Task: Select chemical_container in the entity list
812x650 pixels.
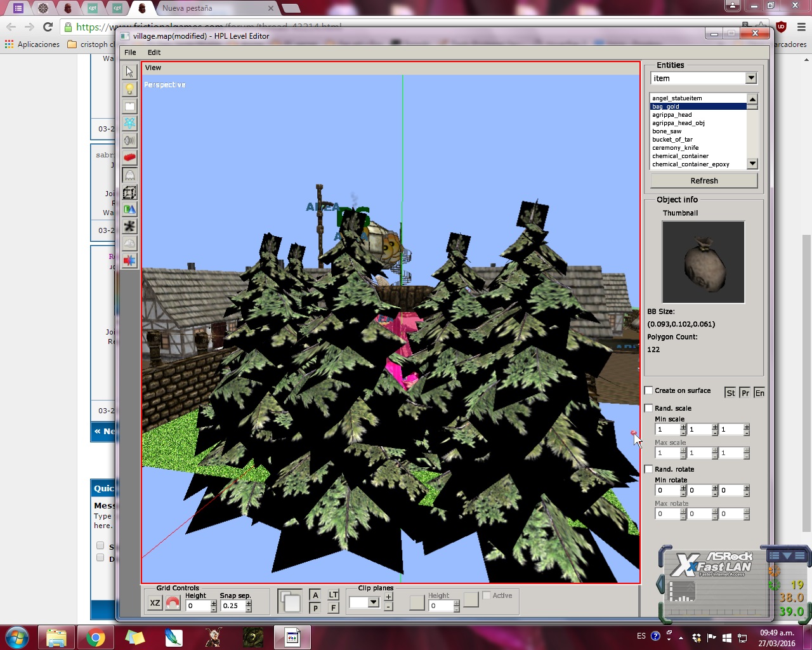Action: coord(698,156)
